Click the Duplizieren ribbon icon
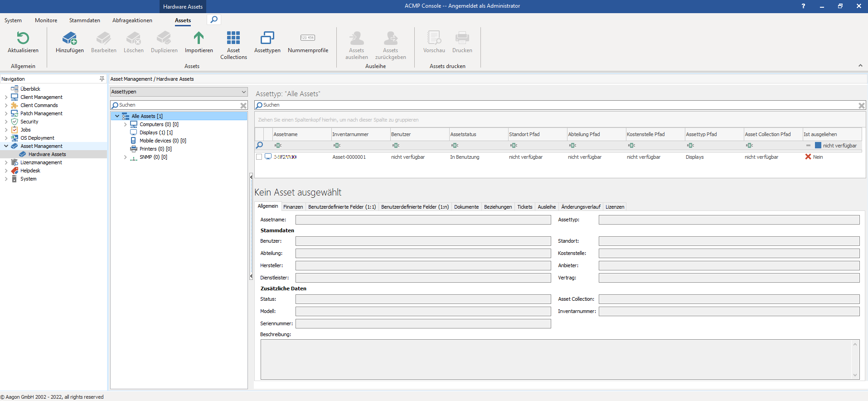Screen dimensions: 868x401 (164, 38)
